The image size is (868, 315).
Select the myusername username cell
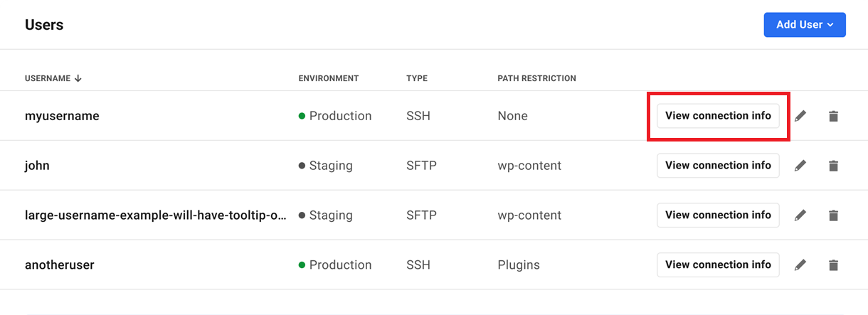click(62, 116)
